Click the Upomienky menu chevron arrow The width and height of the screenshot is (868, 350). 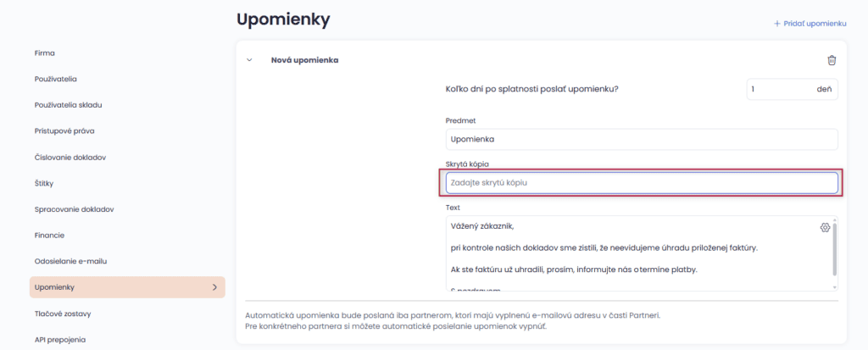pos(214,288)
